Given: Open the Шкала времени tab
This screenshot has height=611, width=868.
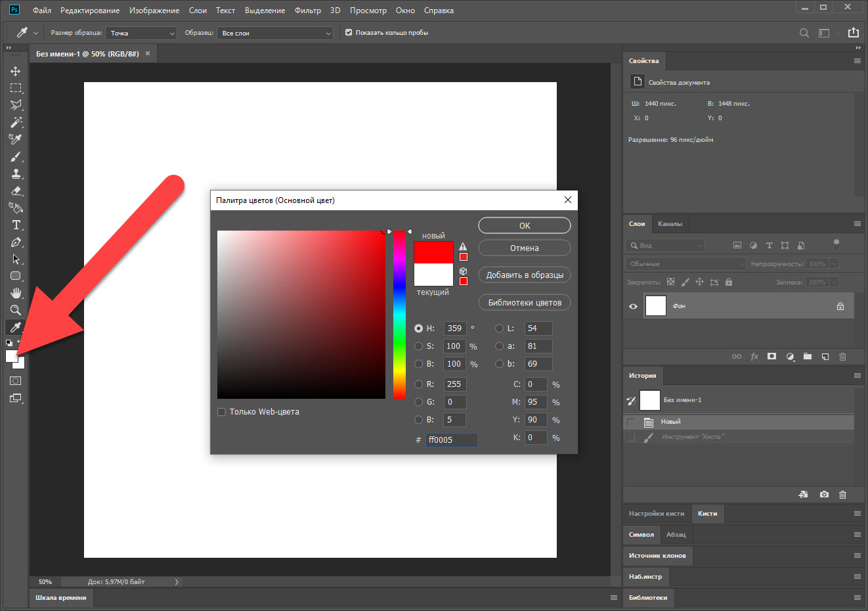Looking at the screenshot, I should pyautogui.click(x=61, y=598).
